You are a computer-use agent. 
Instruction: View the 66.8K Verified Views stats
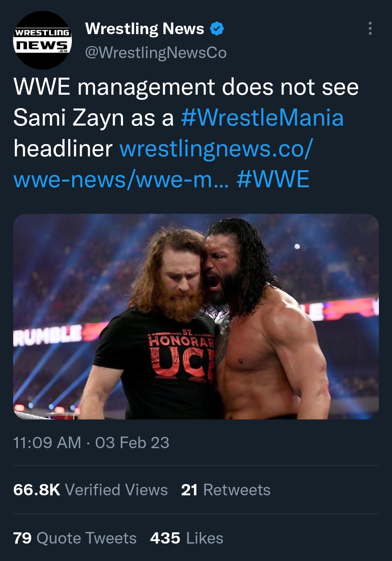90,490
